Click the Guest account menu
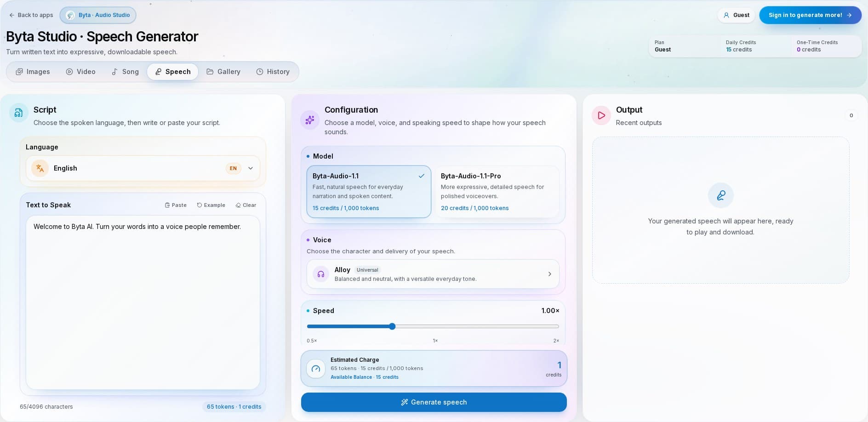 click(737, 15)
